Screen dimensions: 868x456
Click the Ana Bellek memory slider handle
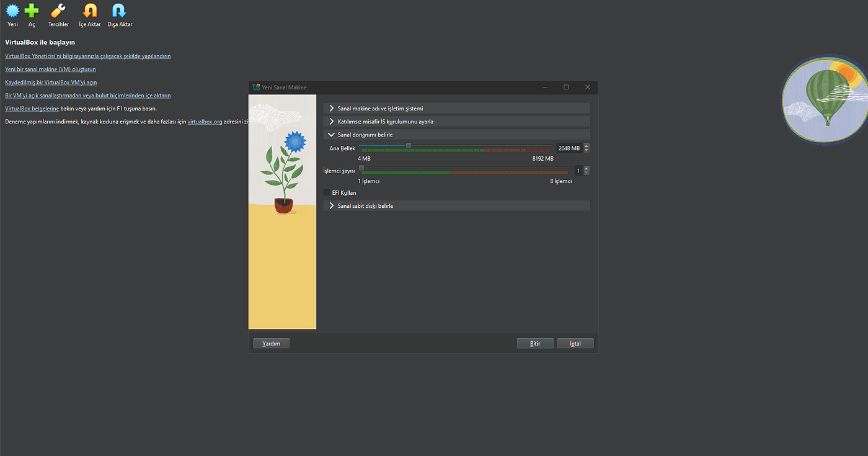[x=409, y=146]
